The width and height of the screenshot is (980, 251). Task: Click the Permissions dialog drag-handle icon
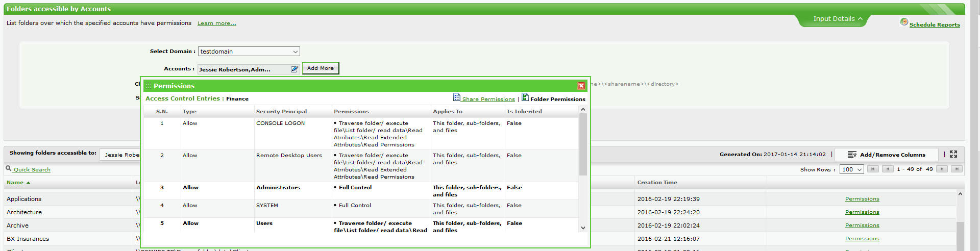(149, 86)
